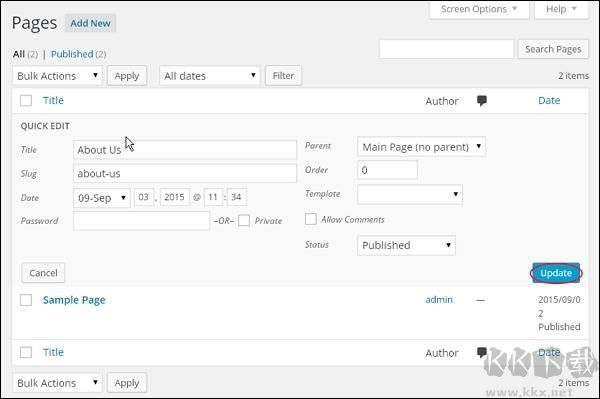Click the Author column header
Screen dimensions: 600x399
coord(442,101)
